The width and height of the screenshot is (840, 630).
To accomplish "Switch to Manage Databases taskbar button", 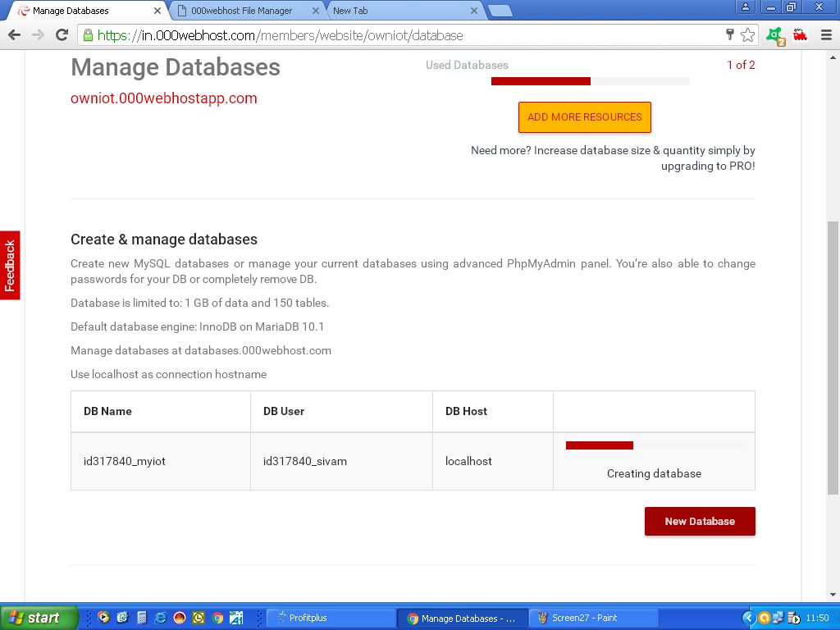I will tap(463, 618).
